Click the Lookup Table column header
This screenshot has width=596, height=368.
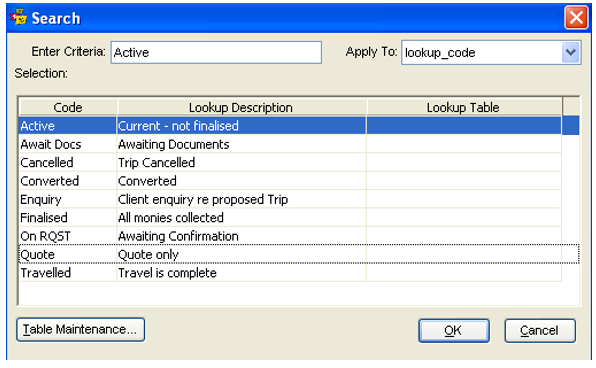463,107
